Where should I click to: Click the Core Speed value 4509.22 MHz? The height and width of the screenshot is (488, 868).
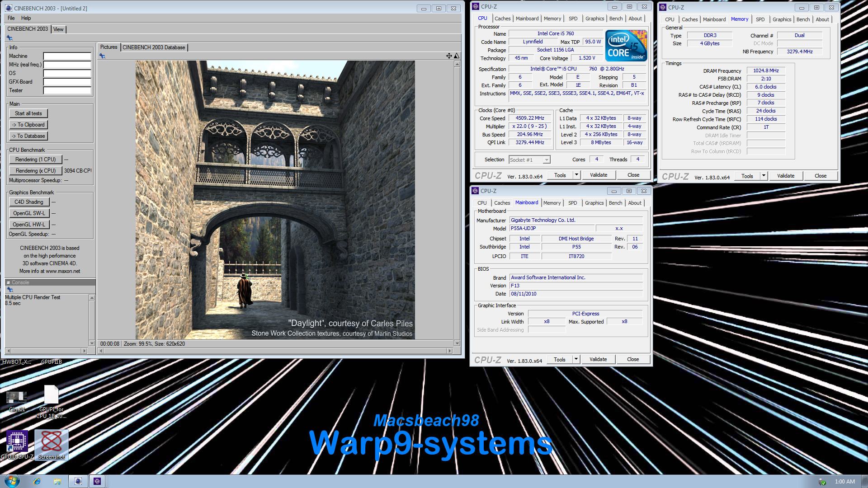[x=530, y=118]
